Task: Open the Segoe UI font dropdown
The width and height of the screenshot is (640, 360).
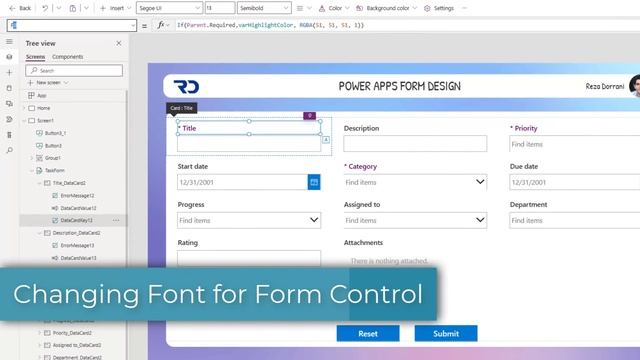Action: 169,8
